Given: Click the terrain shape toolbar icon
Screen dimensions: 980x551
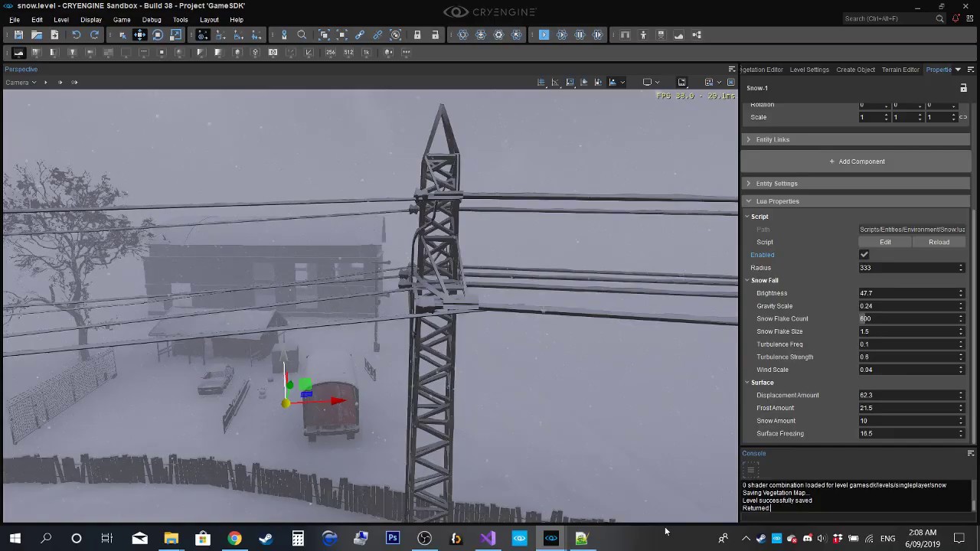Looking at the screenshot, I should click(678, 34).
